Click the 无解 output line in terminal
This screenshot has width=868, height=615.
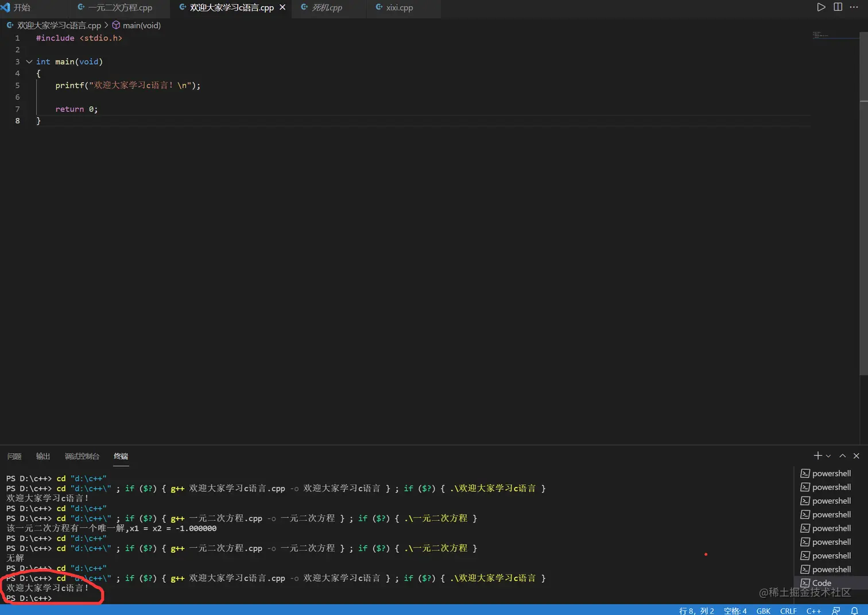pos(15,558)
